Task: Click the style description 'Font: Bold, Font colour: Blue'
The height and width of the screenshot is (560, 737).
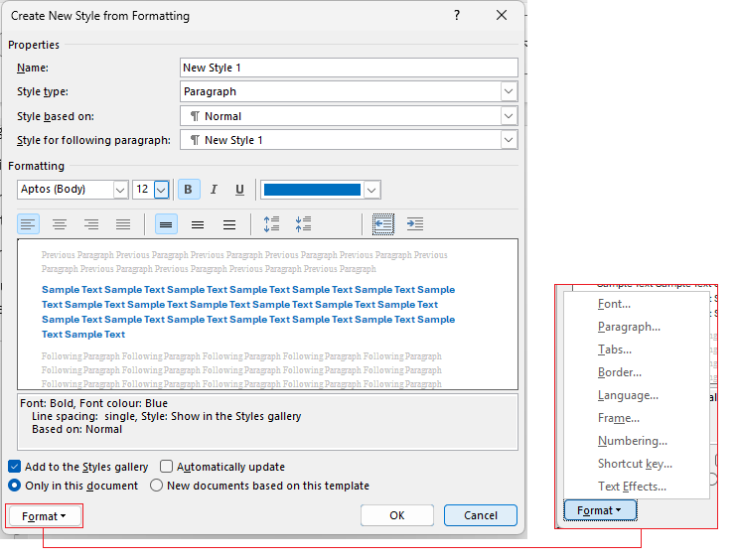Action: pos(94,403)
